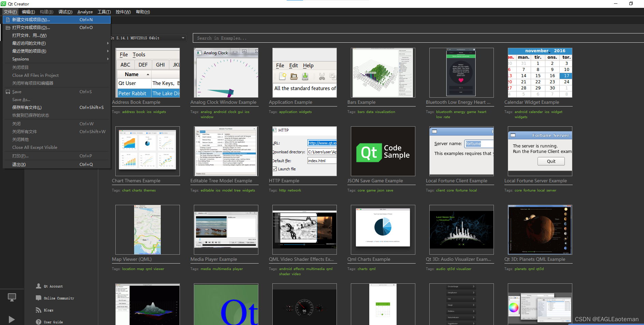Open Bluetooth Low Energy Heart thumbnail
The width and height of the screenshot is (644, 325).
click(x=461, y=73)
